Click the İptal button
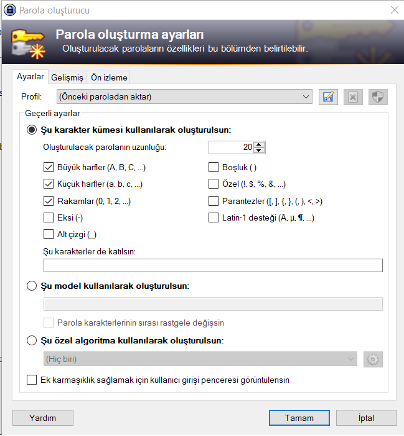Image resolution: width=404 pixels, height=436 pixels. click(x=366, y=418)
